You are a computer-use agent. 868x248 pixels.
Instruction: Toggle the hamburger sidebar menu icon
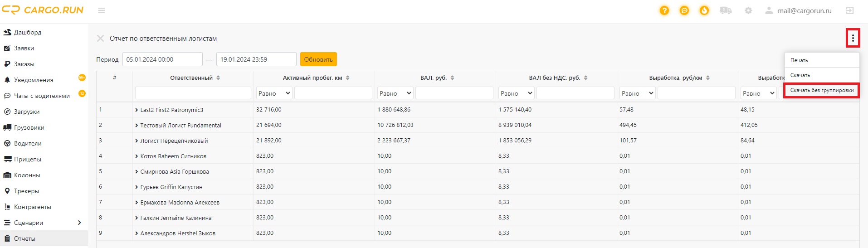(x=102, y=10)
